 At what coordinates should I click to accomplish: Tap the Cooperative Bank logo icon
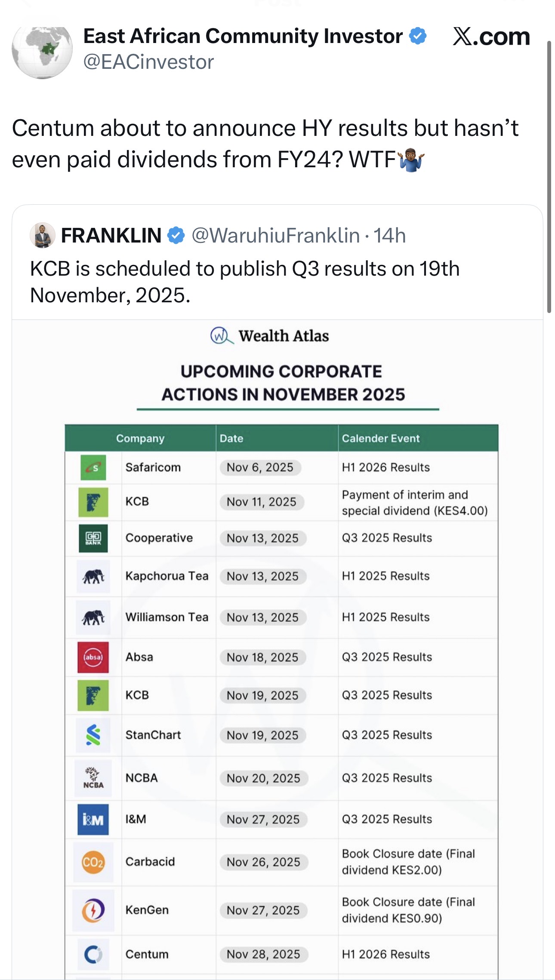coord(93,538)
